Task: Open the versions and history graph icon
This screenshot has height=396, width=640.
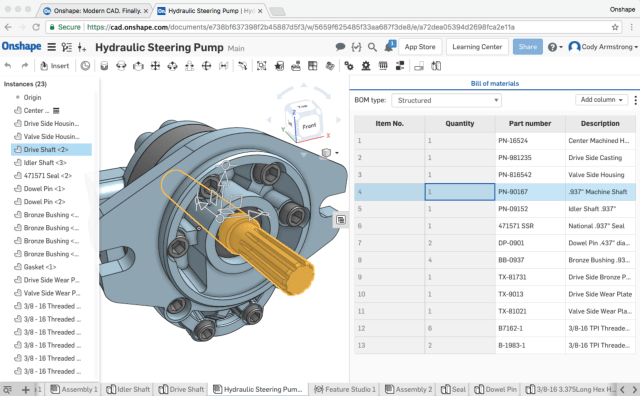Action: (82, 47)
